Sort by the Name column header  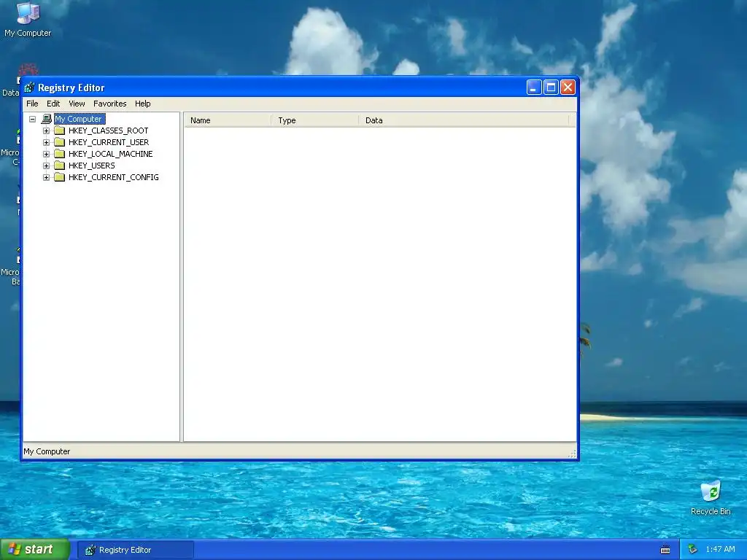pos(228,120)
